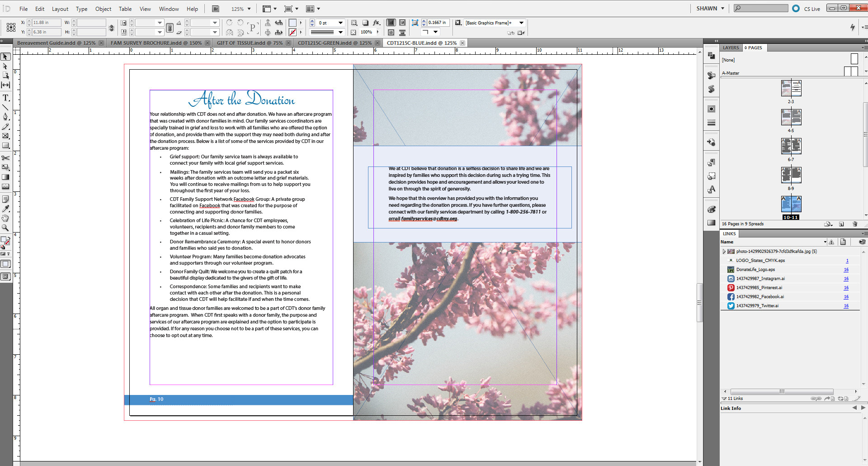
Task: Open Adobe Bridge from the Br icon
Action: 216,9
